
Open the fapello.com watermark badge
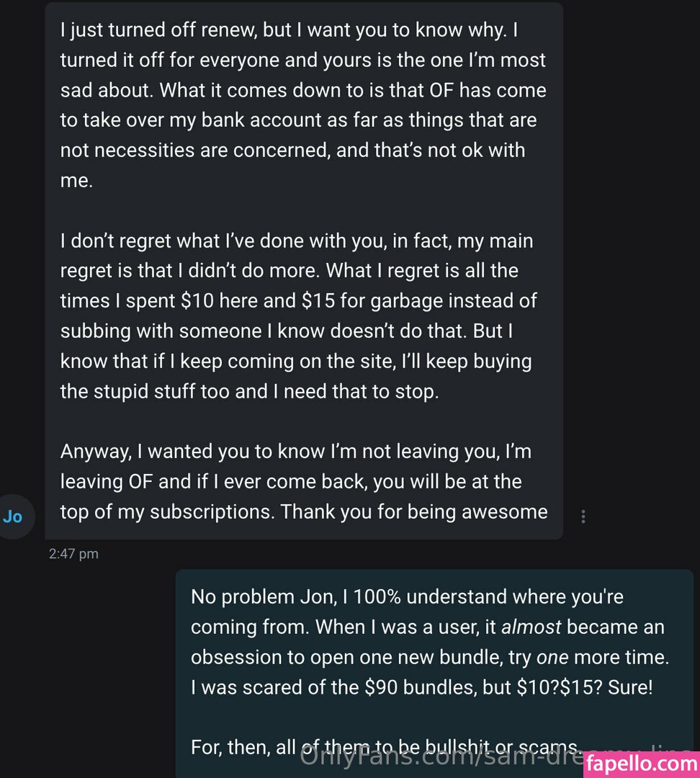[642, 764]
